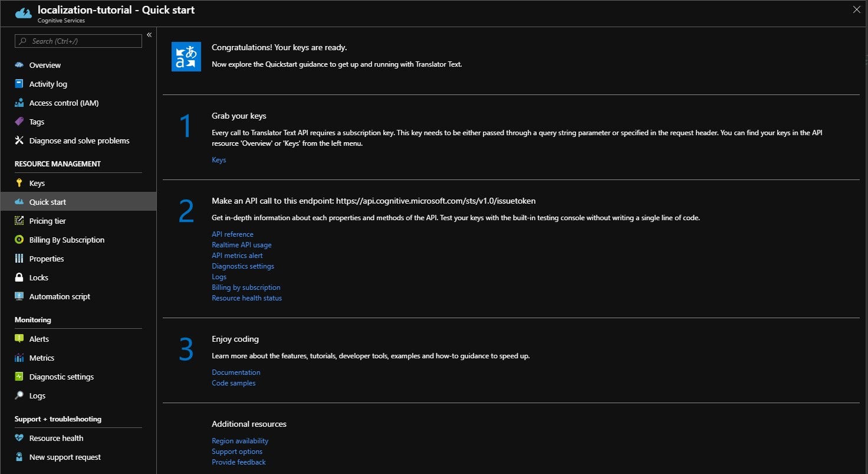This screenshot has height=474, width=868.
Task: Select the Access control (IAM) icon
Action: [19, 103]
